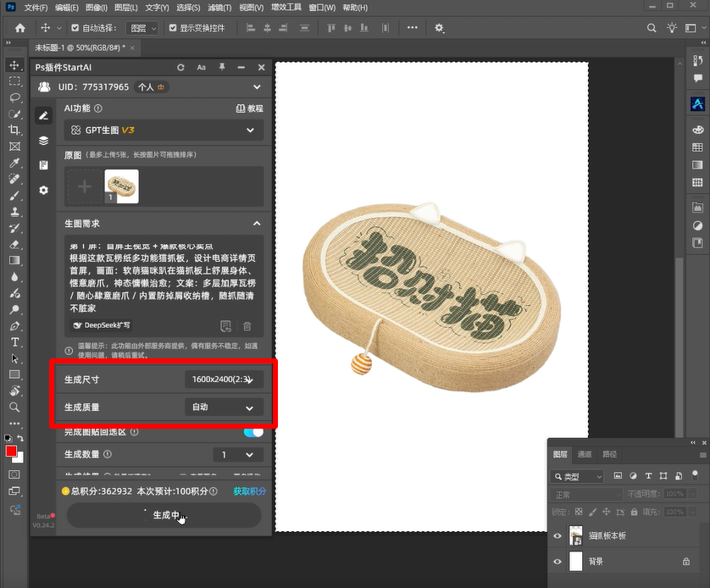Image resolution: width=710 pixels, height=588 pixels.
Task: Click the layer opacity 100% field
Action: 674,494
